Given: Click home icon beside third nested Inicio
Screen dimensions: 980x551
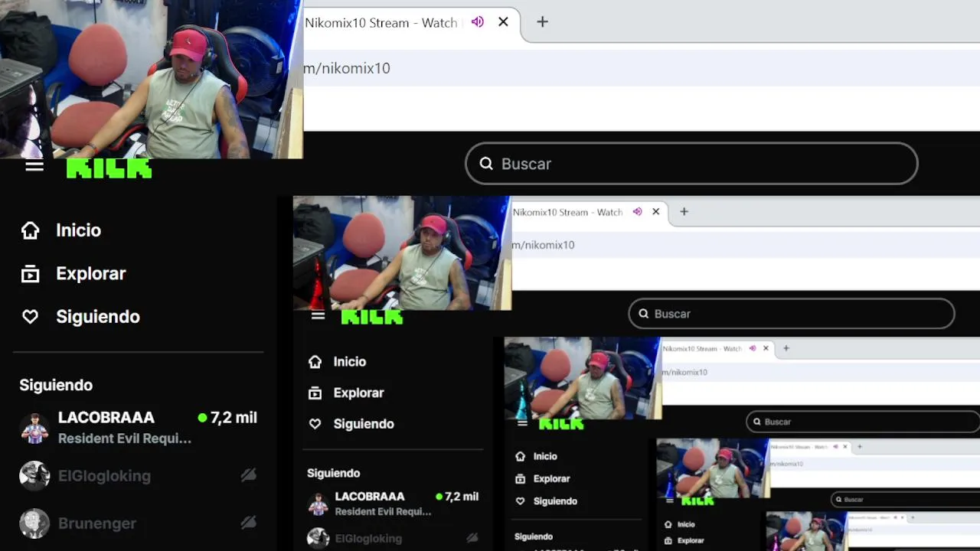Looking at the screenshot, I should tap(521, 456).
